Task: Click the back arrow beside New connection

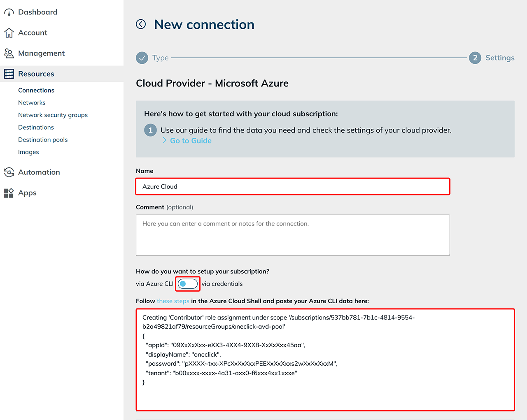Action: (x=141, y=24)
